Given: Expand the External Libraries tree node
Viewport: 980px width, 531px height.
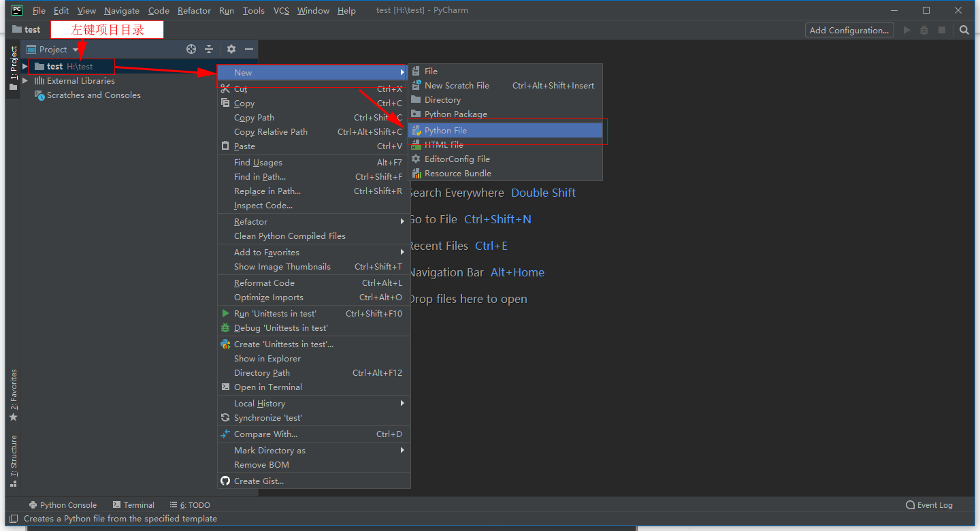Looking at the screenshot, I should coord(25,80).
